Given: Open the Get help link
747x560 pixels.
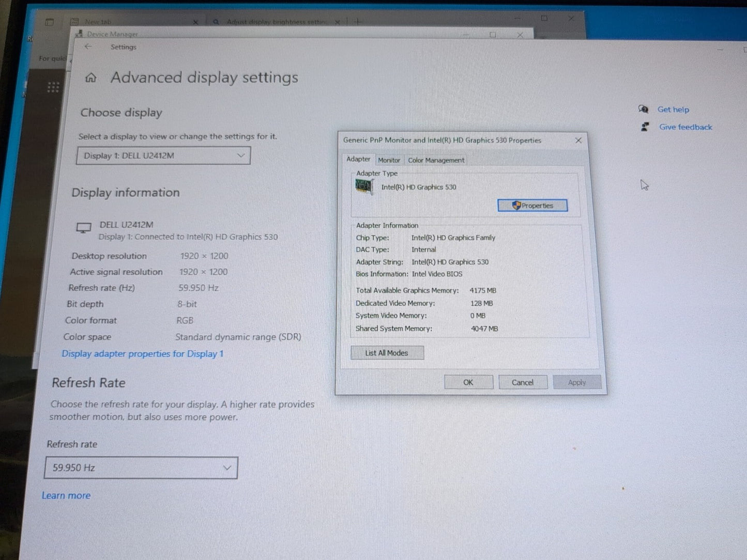Looking at the screenshot, I should (673, 110).
